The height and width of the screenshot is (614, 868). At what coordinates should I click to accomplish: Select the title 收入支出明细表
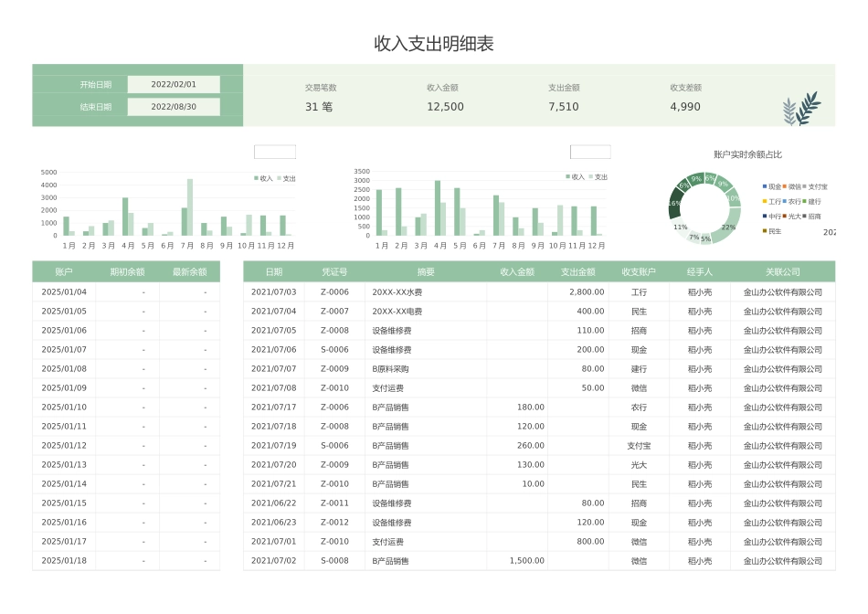pos(433,44)
